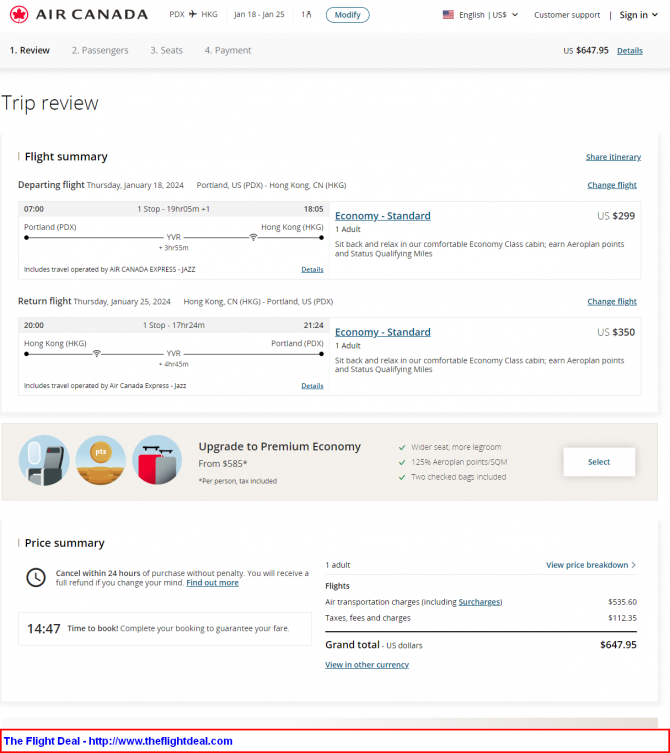Click the Wi-Fi icon on return flight route

click(x=97, y=353)
